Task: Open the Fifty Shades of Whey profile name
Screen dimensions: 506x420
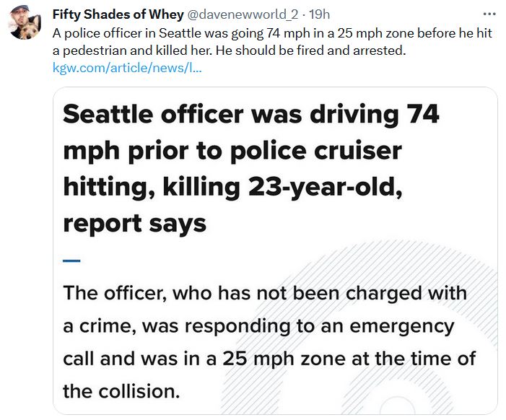Action: pos(118,14)
